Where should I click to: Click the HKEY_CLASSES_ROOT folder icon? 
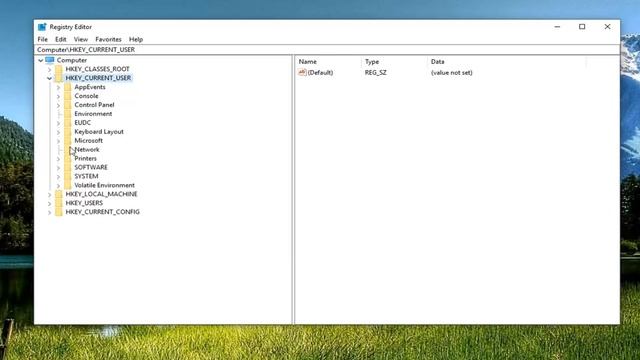pyautogui.click(x=59, y=69)
